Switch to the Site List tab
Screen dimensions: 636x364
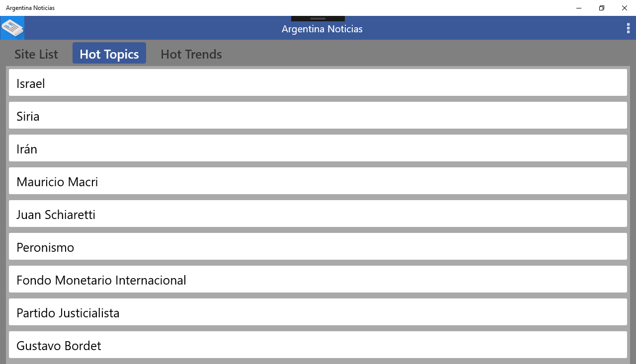(36, 54)
